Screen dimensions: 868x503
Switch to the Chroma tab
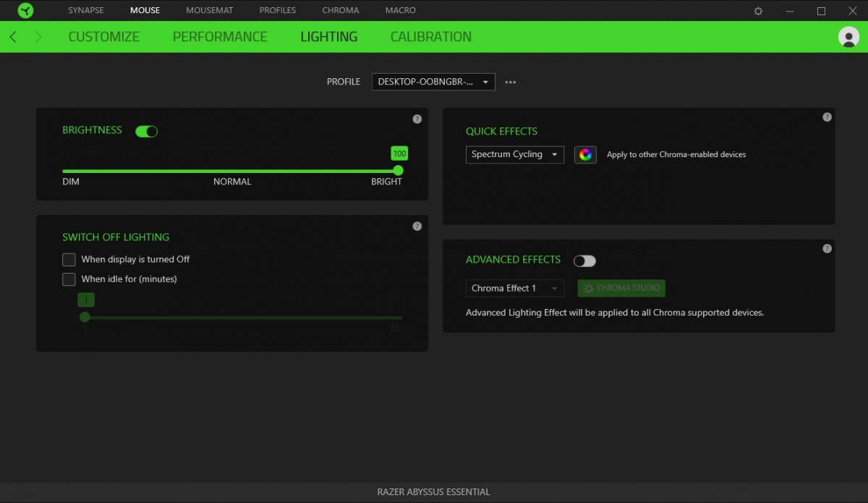[x=341, y=11]
